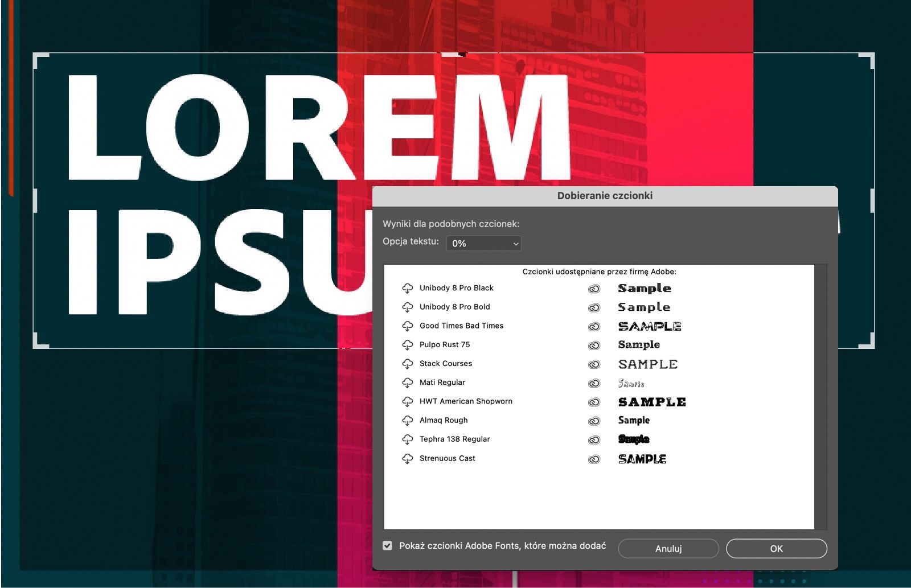
Task: Click Creative Cloud icon for Mati Regular
Action: click(594, 383)
